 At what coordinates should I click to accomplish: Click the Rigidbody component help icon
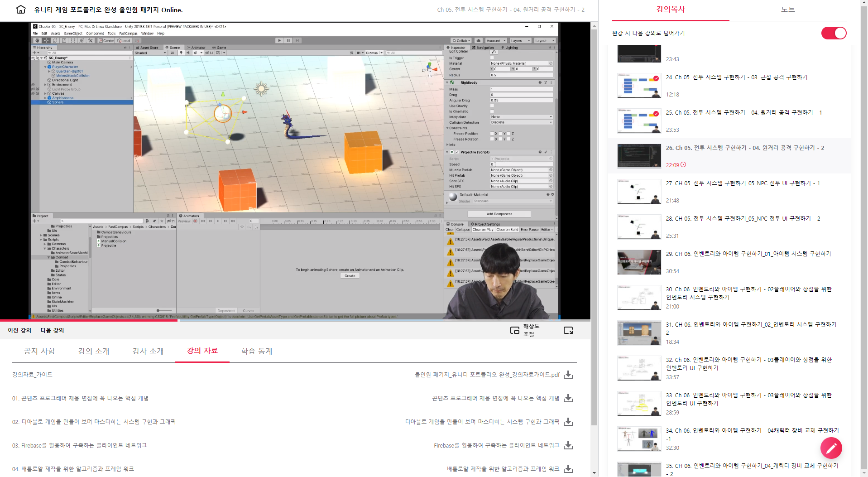point(540,82)
